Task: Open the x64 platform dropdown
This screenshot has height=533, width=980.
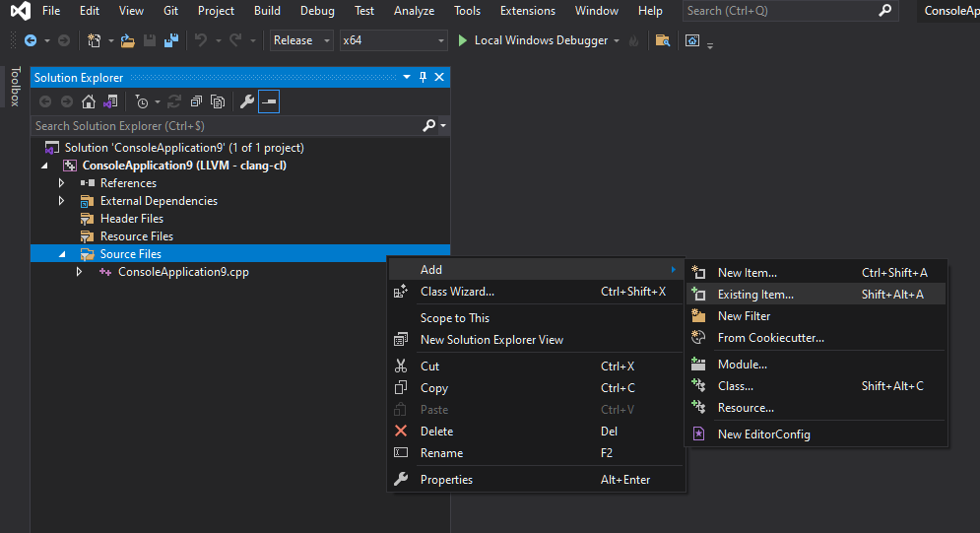Action: [x=394, y=40]
